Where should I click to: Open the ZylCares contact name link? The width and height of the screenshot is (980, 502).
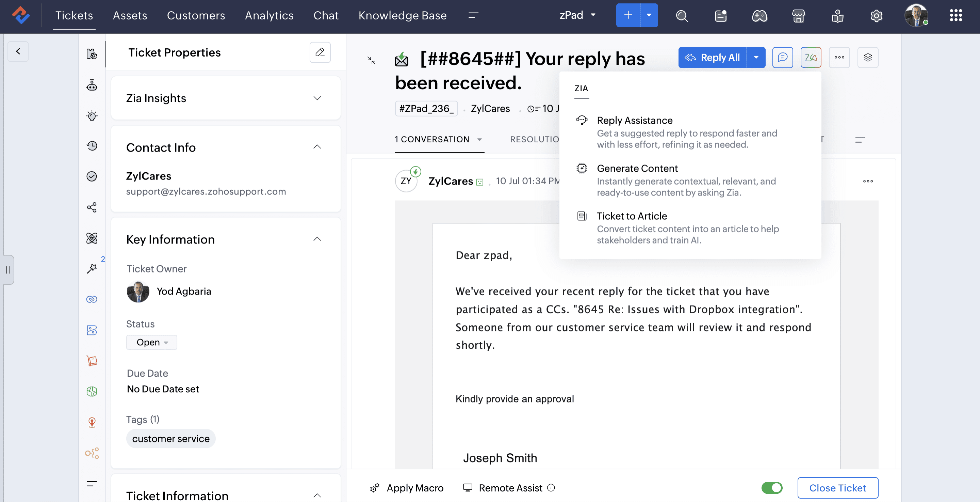149,176
